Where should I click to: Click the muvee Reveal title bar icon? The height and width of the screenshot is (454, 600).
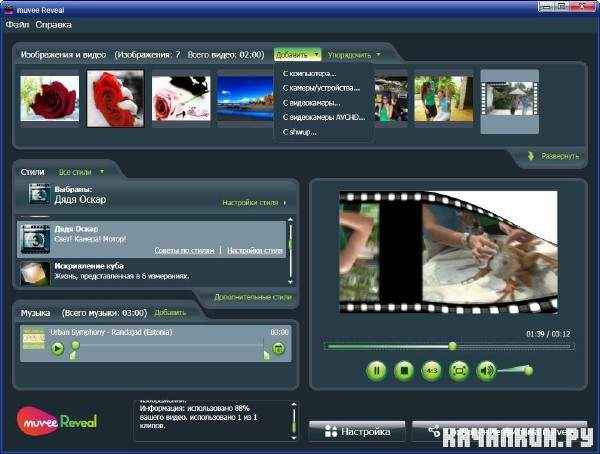[x=9, y=9]
